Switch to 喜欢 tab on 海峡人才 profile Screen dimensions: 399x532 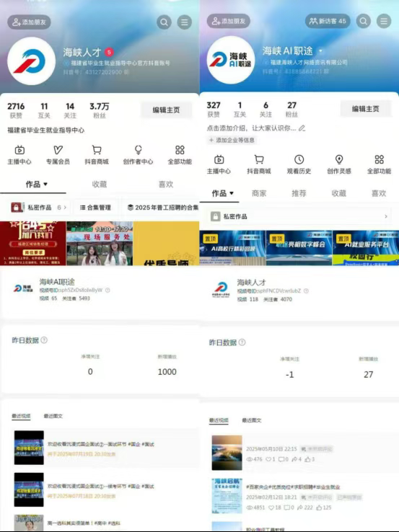click(x=166, y=185)
